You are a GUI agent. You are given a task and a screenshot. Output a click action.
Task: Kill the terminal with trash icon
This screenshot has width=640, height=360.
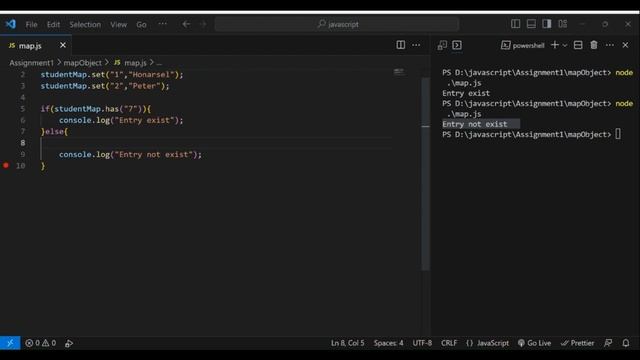coord(594,45)
